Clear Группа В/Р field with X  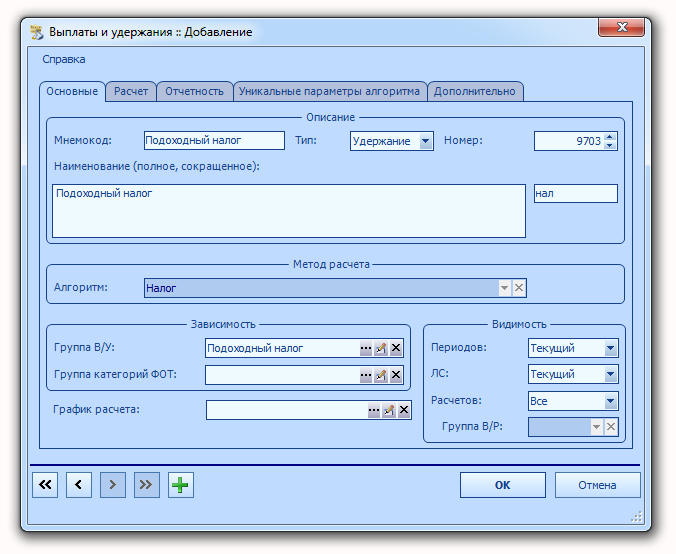pyautogui.click(x=611, y=427)
